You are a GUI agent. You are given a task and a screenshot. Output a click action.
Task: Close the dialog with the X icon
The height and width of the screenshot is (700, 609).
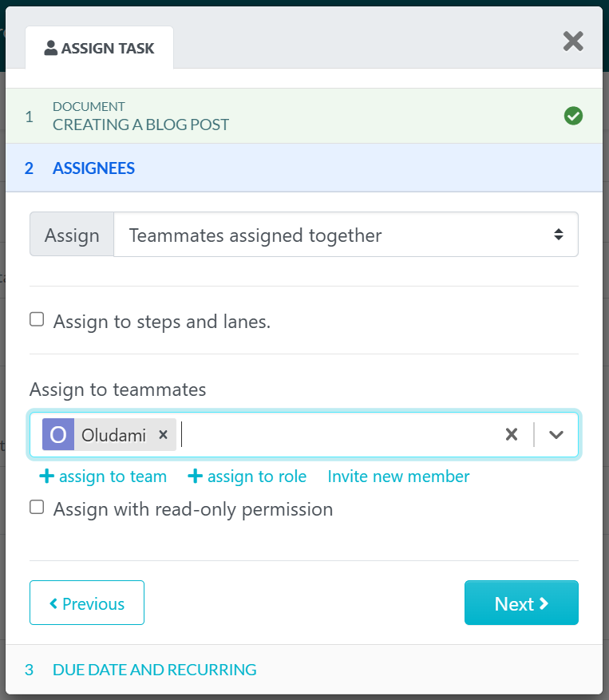[x=573, y=42]
